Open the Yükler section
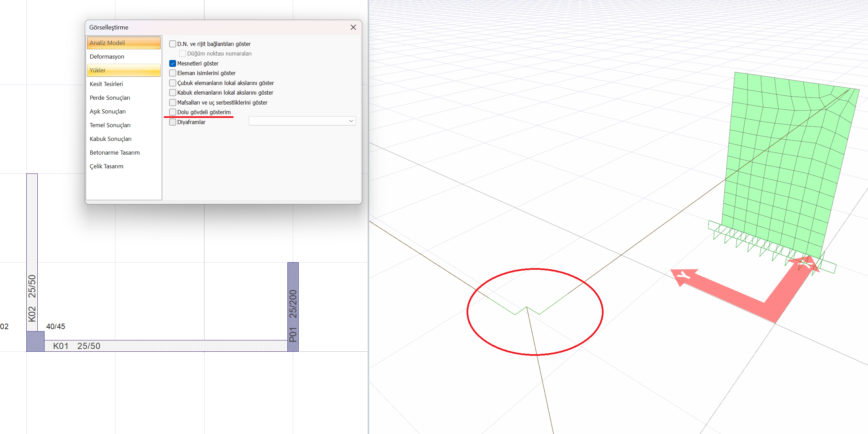868x434 pixels. pos(124,70)
